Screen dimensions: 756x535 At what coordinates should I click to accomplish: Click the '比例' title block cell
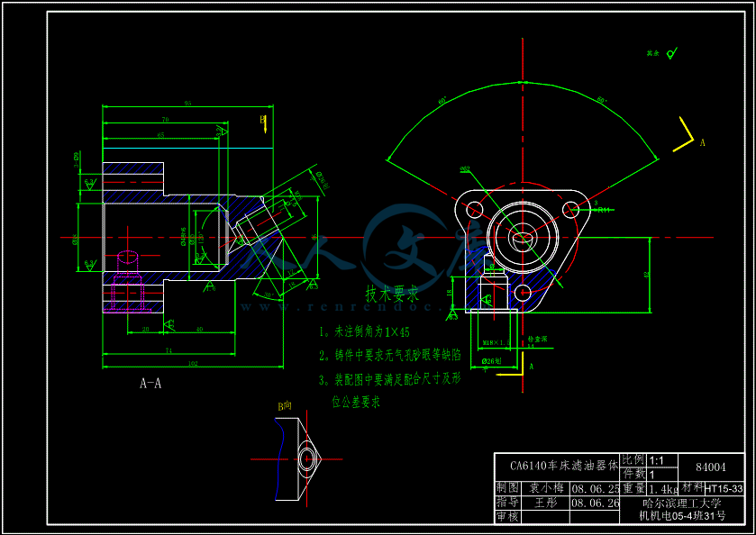633,460
